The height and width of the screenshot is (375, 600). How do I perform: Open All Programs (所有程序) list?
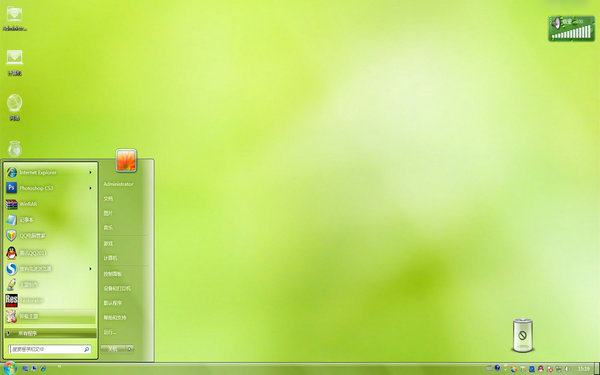click(x=50, y=333)
